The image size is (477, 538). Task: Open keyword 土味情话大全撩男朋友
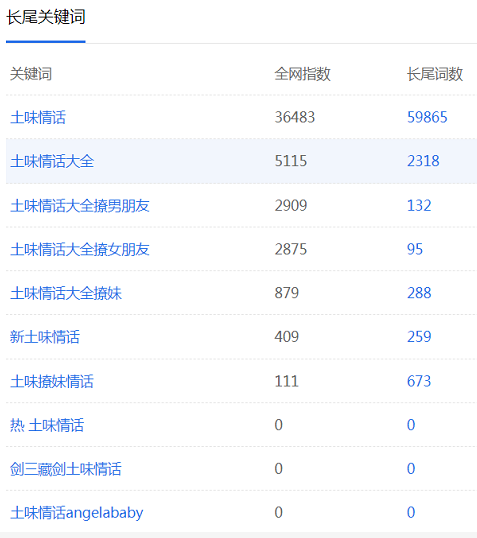point(80,206)
